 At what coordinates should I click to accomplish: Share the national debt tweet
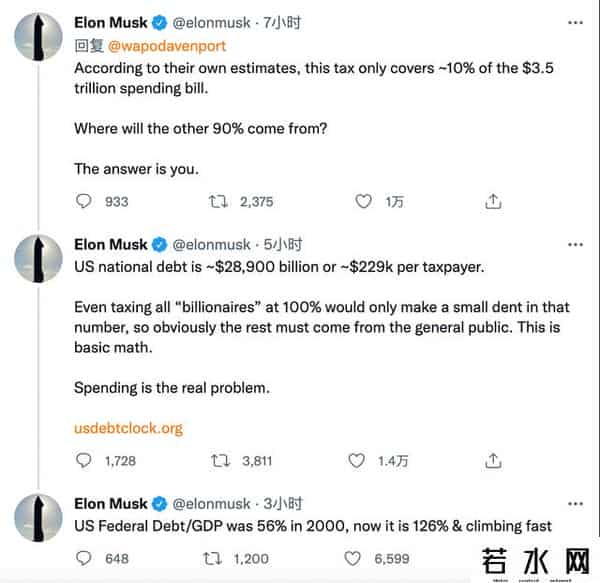tap(492, 460)
